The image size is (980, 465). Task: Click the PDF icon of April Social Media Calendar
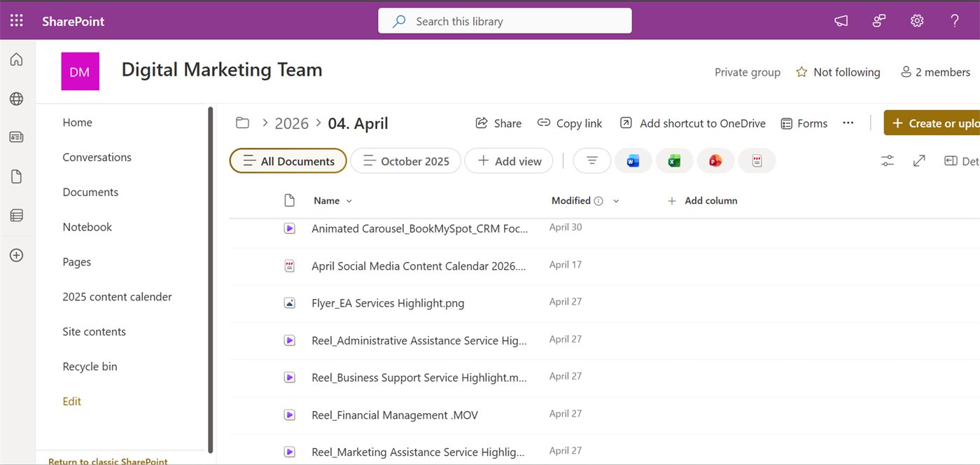pos(289,265)
